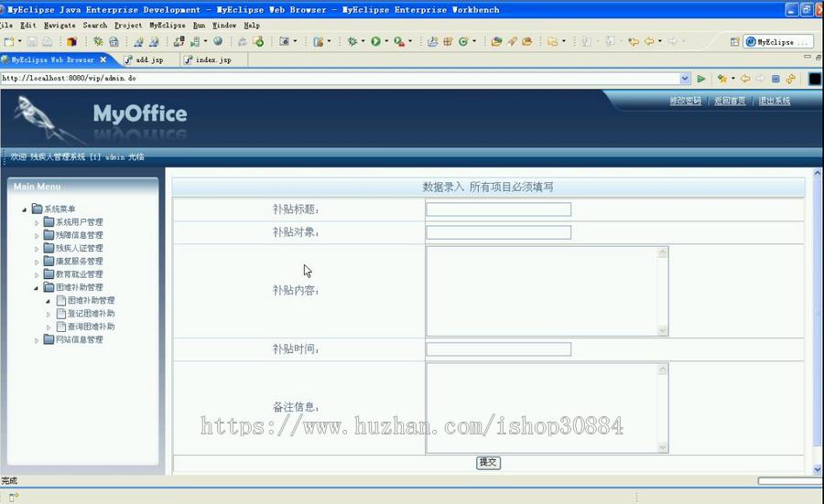Click the 备注信息 text area
824x504 pixels.
[548, 408]
